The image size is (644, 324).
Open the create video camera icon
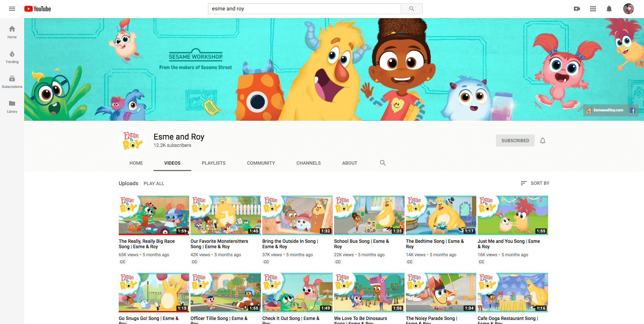577,9
